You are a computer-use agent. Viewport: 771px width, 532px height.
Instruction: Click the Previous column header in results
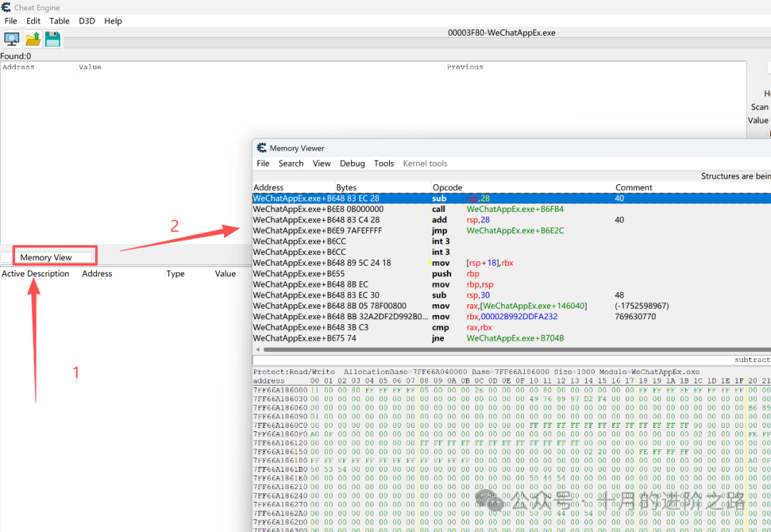pos(465,67)
